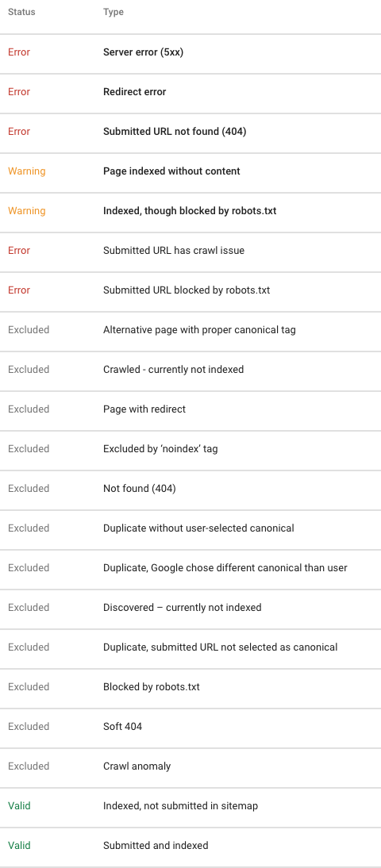
Task: Select the excluded Not found (404) row
Action: 190,489
